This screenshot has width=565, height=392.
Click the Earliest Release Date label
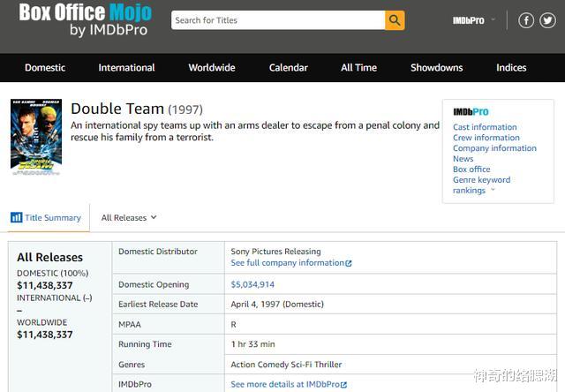[158, 304]
